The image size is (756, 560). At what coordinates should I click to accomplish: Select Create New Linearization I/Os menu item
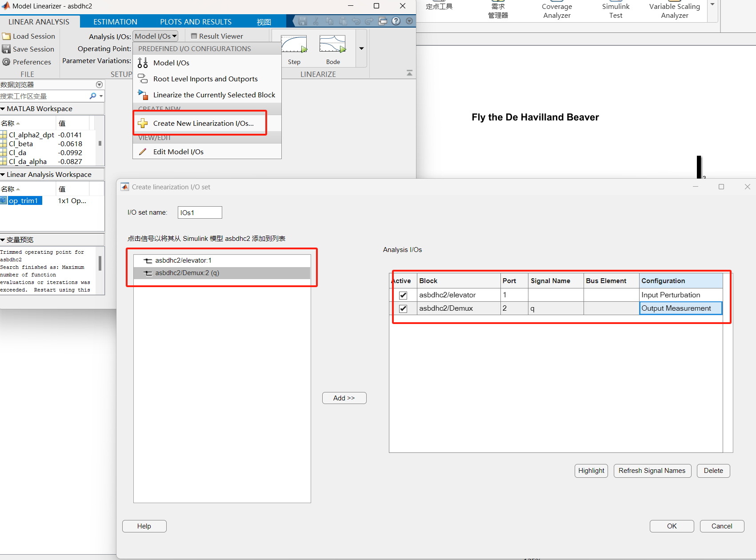pos(207,123)
